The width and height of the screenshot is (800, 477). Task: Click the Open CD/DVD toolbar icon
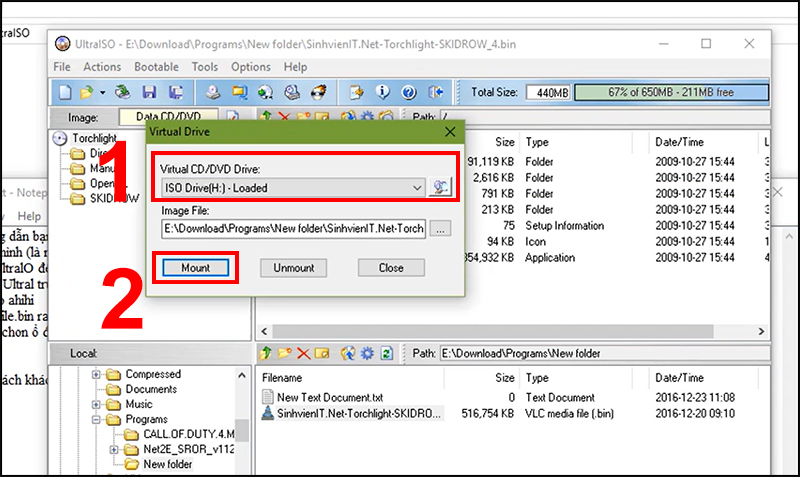pos(122,92)
